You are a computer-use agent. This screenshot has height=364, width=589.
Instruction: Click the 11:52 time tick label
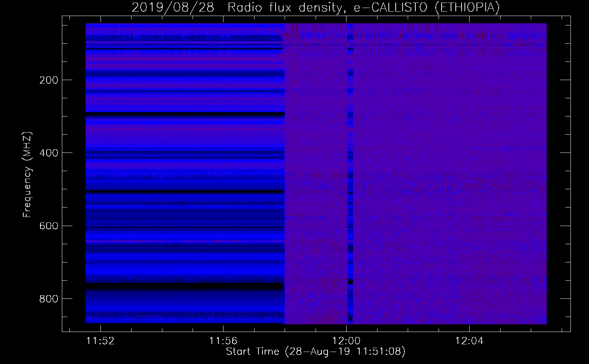point(100,341)
